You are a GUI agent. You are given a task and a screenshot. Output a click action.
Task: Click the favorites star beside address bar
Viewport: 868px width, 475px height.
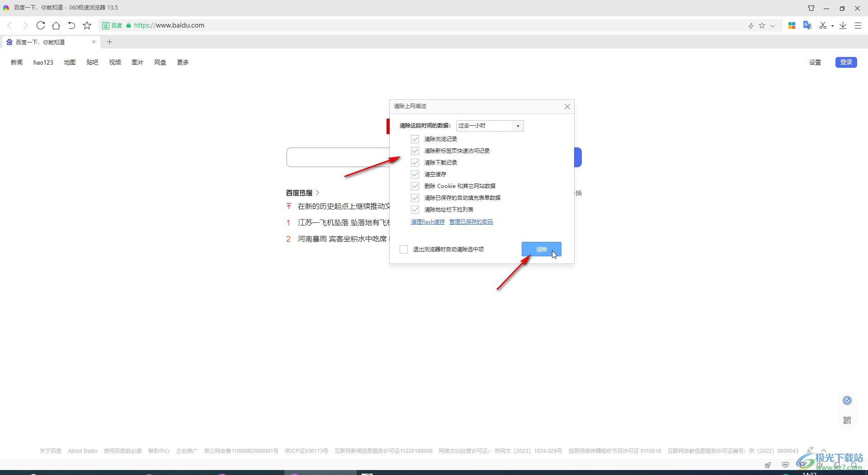[87, 25]
